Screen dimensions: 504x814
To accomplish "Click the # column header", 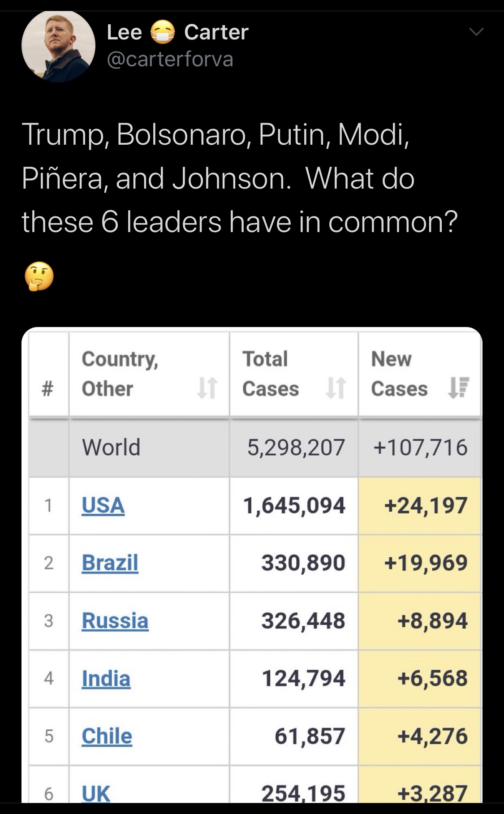I will click(x=48, y=388).
